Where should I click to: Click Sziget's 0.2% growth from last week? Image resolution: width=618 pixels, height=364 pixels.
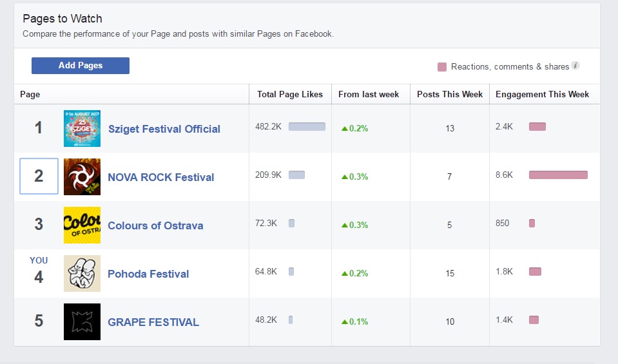click(x=354, y=128)
